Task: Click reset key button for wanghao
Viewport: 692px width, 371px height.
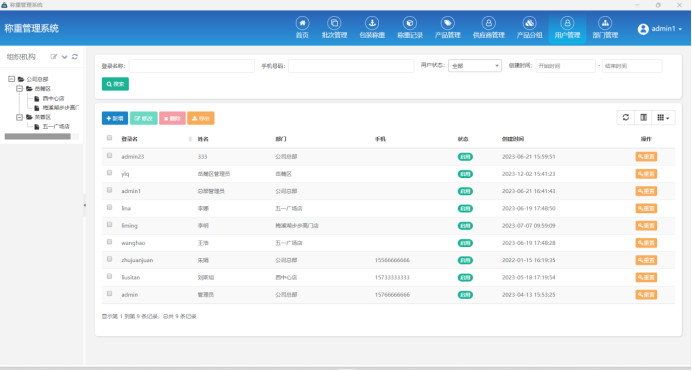Action: click(x=646, y=243)
